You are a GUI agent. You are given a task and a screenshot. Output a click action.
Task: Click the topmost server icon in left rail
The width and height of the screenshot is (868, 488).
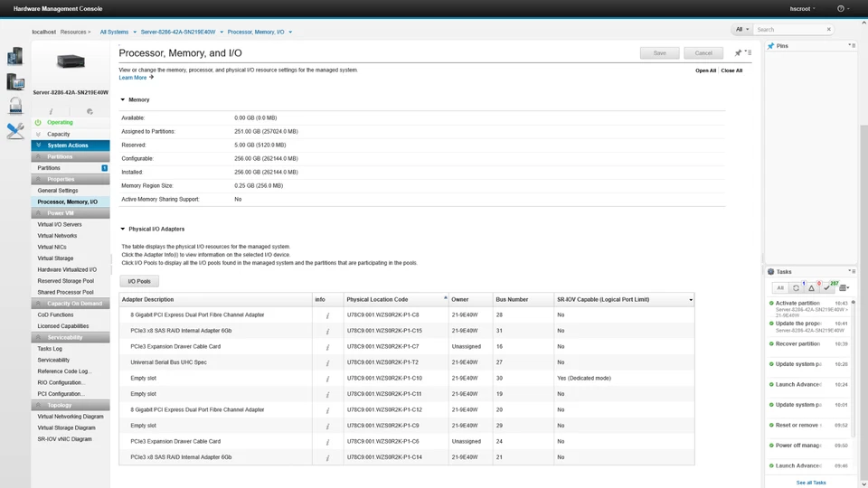click(15, 57)
